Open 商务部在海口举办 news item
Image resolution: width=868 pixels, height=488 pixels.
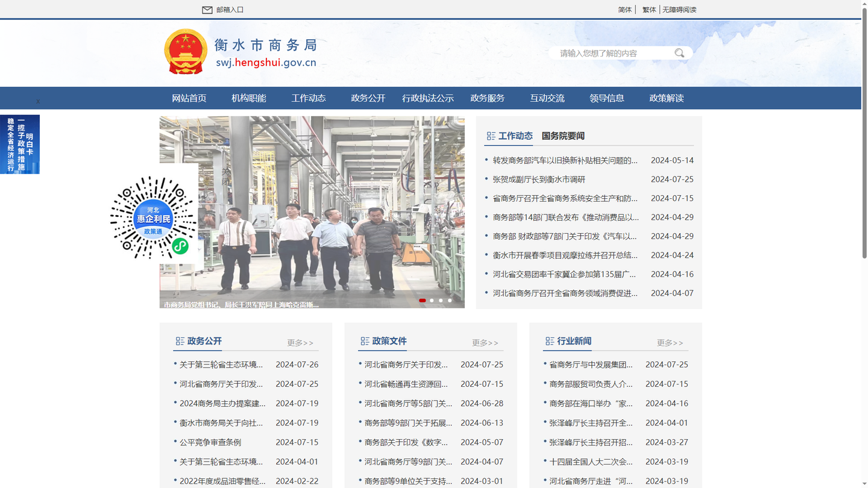click(x=591, y=404)
